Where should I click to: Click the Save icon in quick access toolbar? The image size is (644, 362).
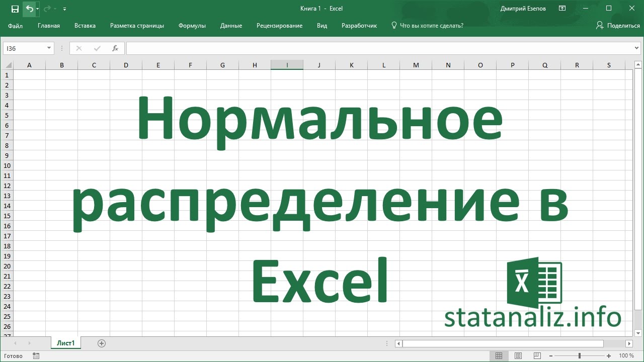[x=15, y=9]
